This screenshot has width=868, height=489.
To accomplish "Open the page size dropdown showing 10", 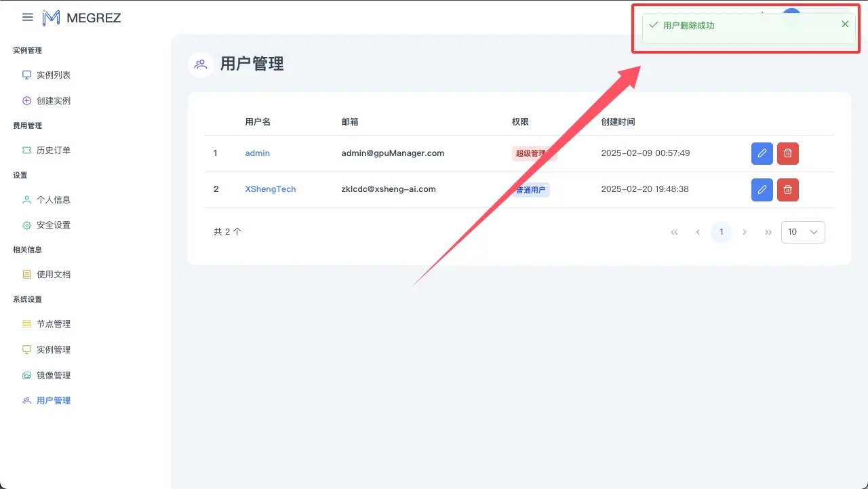I will tap(803, 232).
